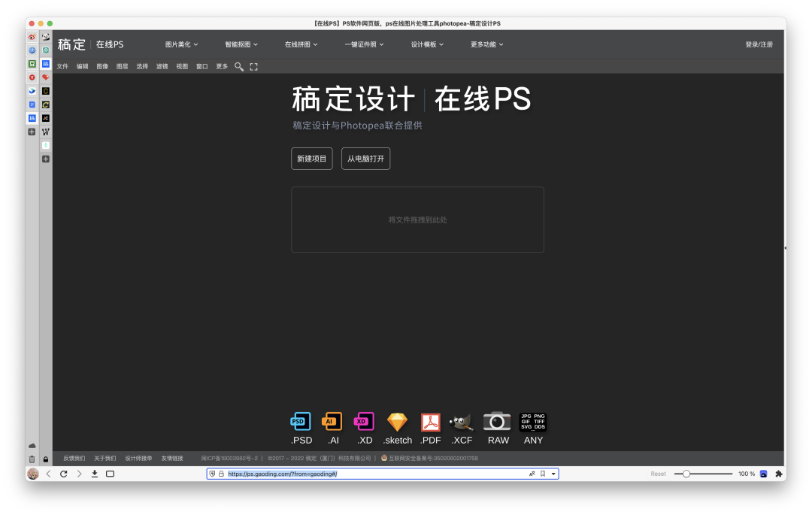Click the .XCF GIMP icon
812x515 pixels.
(x=461, y=422)
